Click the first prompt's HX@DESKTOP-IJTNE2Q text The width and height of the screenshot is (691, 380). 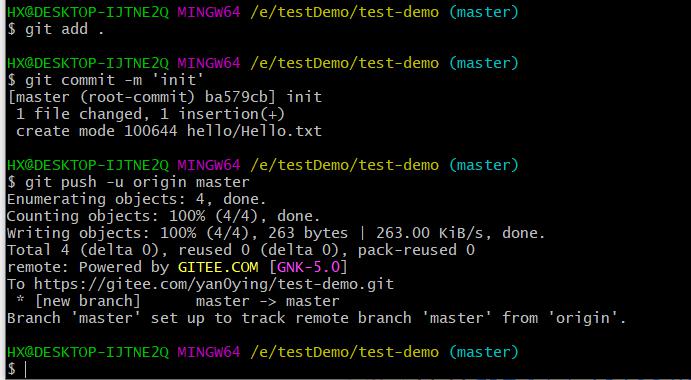[88, 12]
